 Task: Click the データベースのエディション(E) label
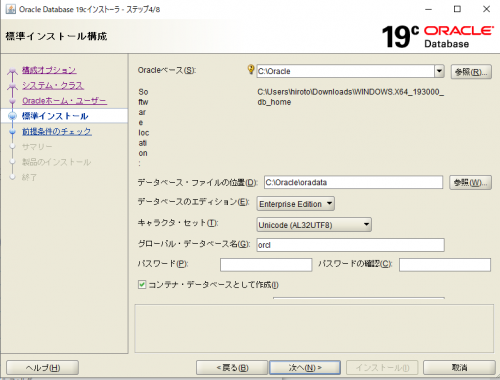[194, 202]
